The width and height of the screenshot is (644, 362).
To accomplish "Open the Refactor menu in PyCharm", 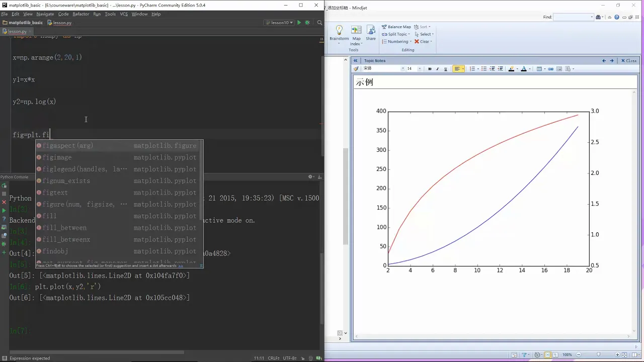I will click(80, 14).
